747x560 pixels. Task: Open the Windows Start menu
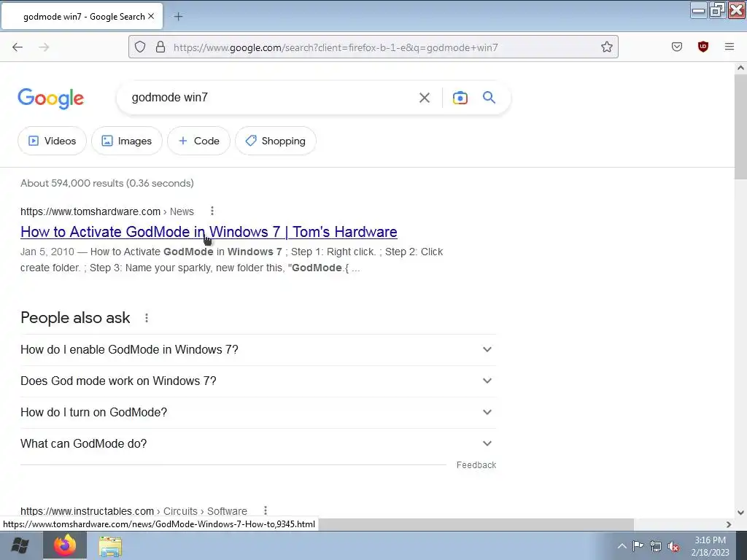pos(20,545)
